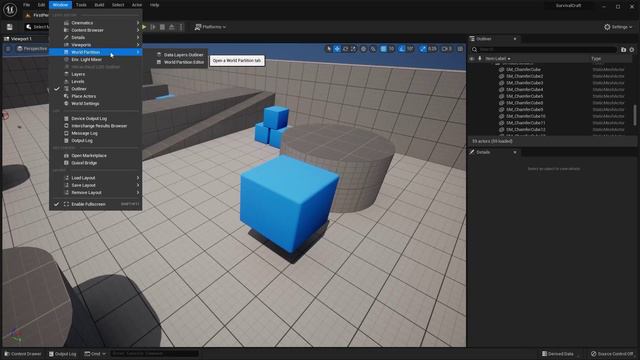Click the Source Control Off button
The image size is (640, 360).
click(612, 354)
